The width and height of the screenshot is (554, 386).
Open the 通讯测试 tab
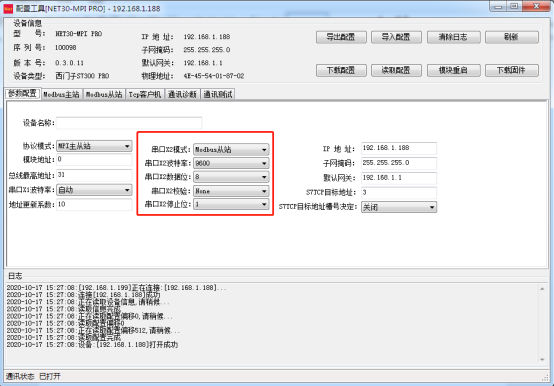[x=218, y=94]
